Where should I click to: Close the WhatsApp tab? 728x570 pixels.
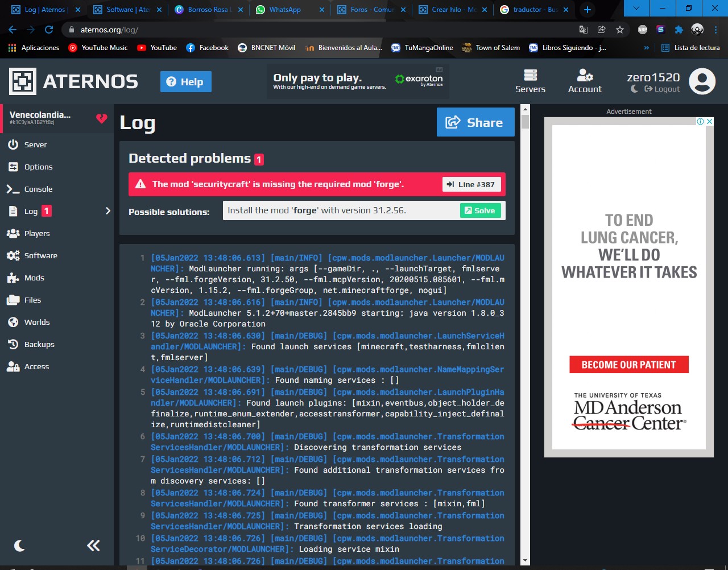322,10
